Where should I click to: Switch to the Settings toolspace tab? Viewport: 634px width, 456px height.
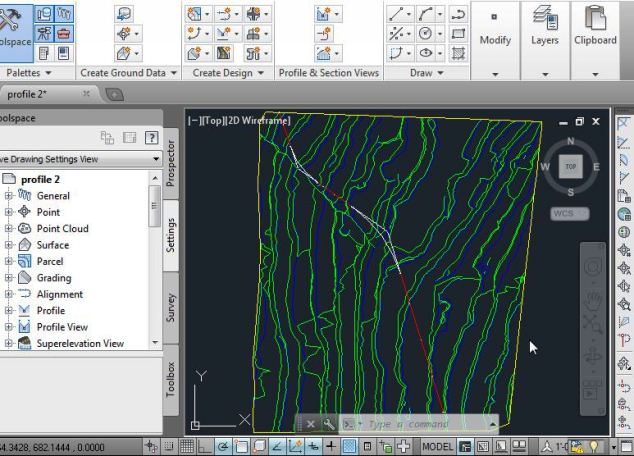pyautogui.click(x=171, y=235)
